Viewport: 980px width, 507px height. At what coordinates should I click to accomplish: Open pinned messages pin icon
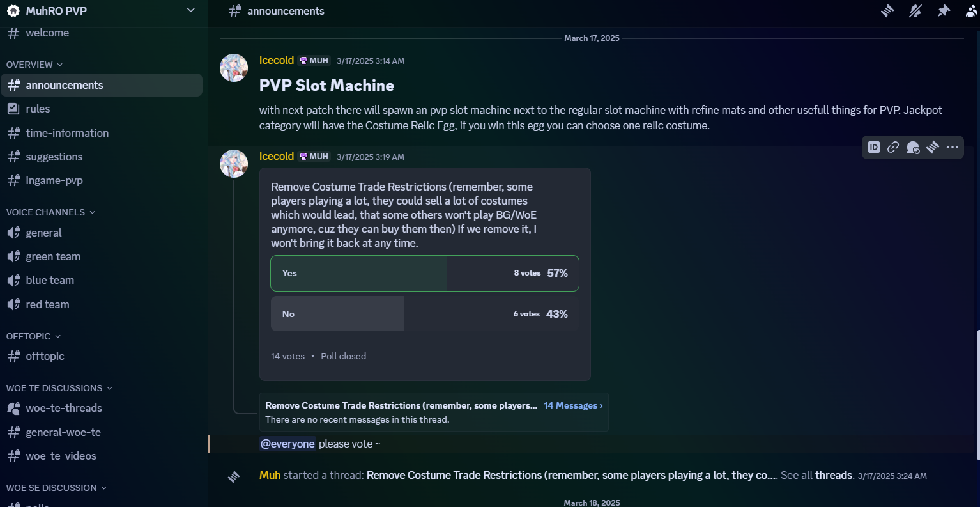pos(944,11)
